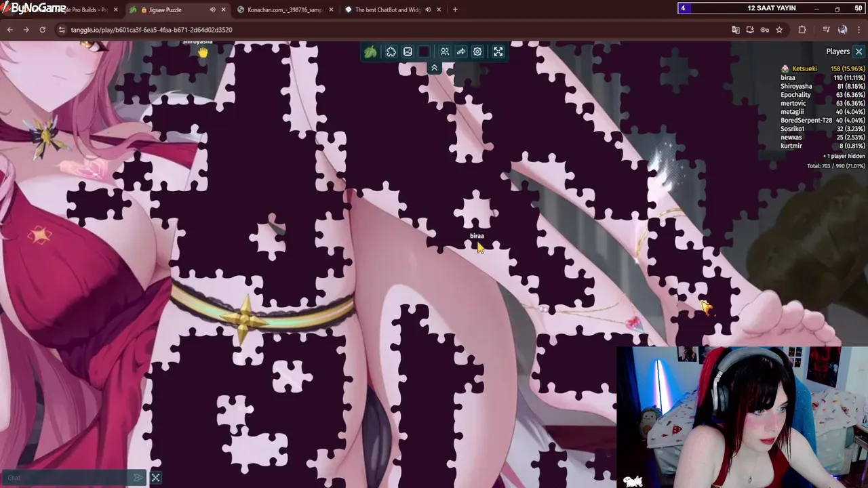868x488 pixels.
Task: Click the chat send arrow icon
Action: pyautogui.click(x=138, y=478)
